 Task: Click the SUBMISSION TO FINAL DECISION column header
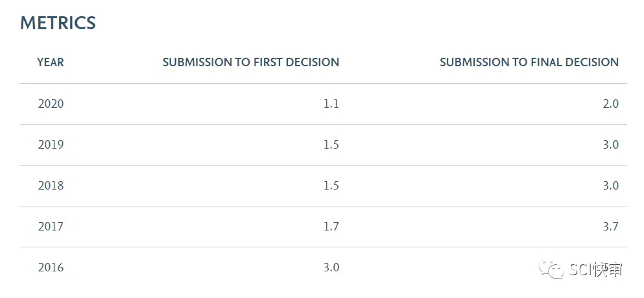[529, 62]
